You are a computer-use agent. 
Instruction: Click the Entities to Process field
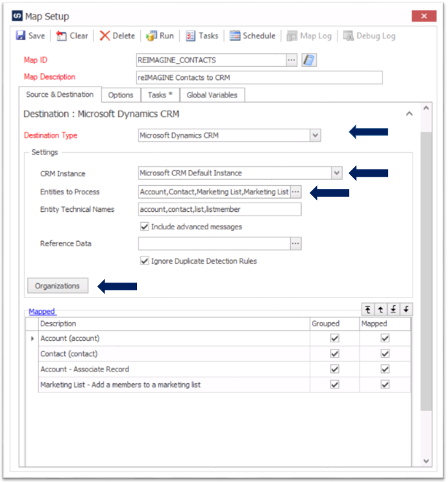(214, 192)
